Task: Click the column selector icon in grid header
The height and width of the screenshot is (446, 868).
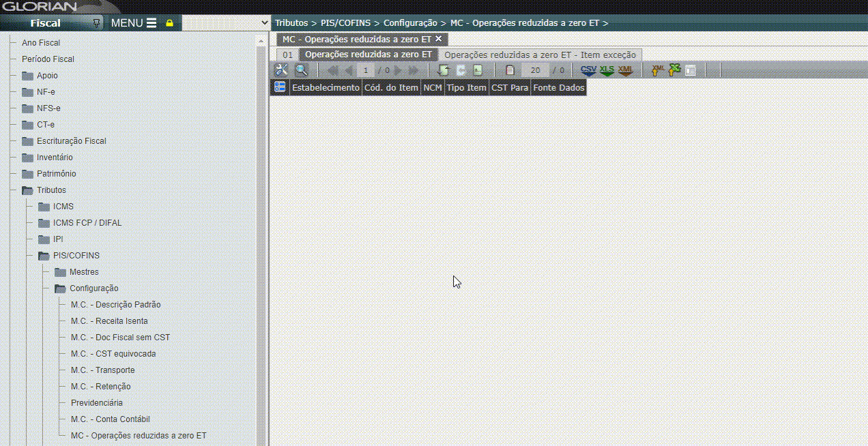Action: click(279, 87)
